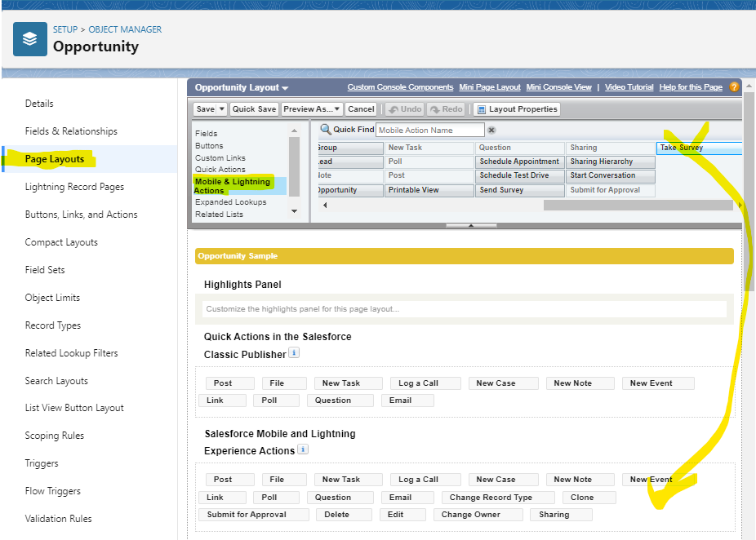Select Start Conversation palette action
Screen dimensions: 756x540
point(610,175)
